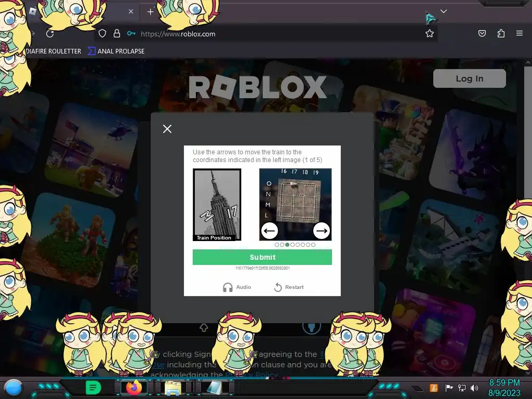The width and height of the screenshot is (532, 399).
Task: Click the page scrollbar up arrow
Action: click(528, 62)
